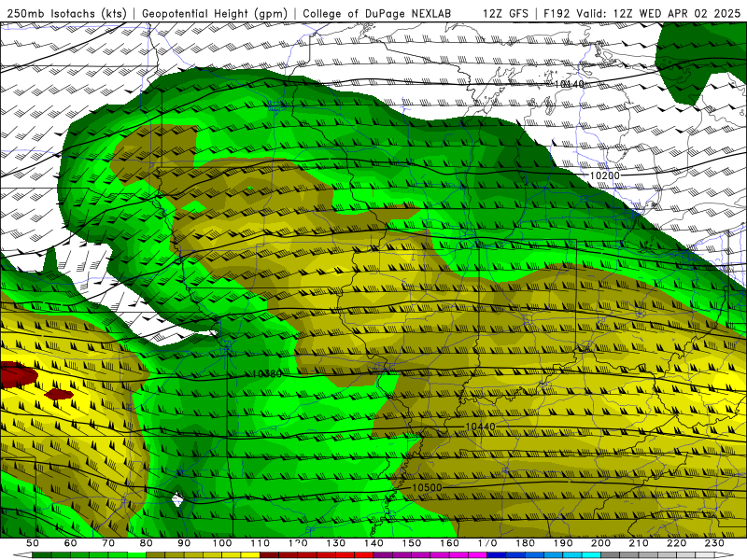The width and height of the screenshot is (747, 560).
Task: Select the 60 value on the color scale
Action: (x=70, y=543)
